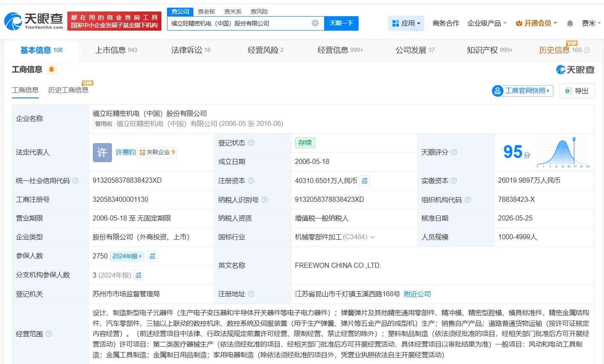
Task: Click the 导出 export button
Action: click(577, 91)
